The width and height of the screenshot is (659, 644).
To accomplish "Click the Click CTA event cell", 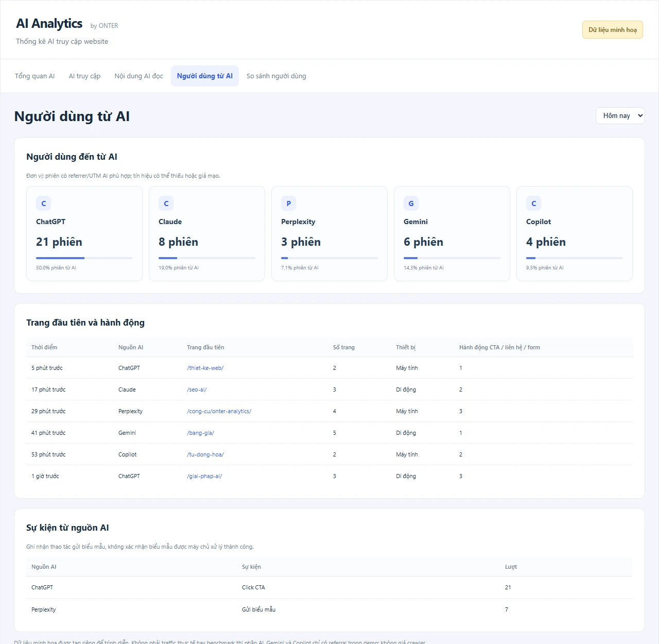I will click(x=253, y=587).
